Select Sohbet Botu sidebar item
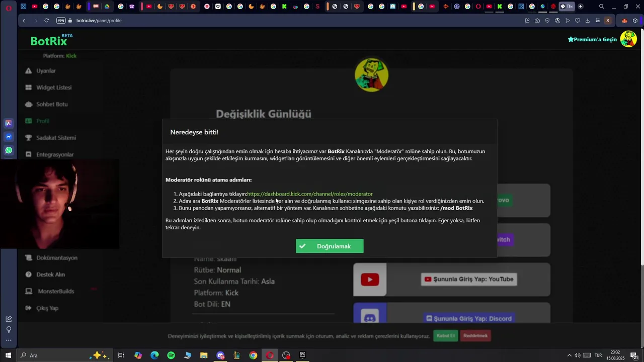 click(x=52, y=104)
